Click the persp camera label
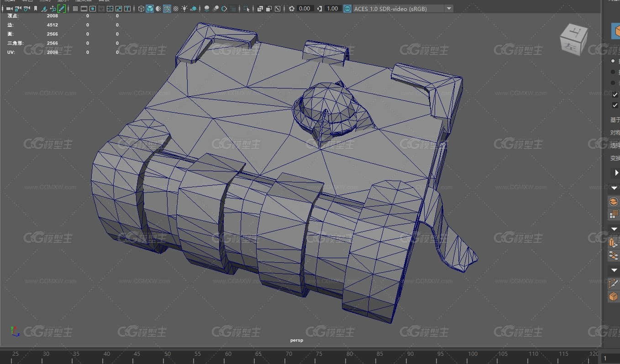Viewport: 620px width, 364px height. point(297,340)
